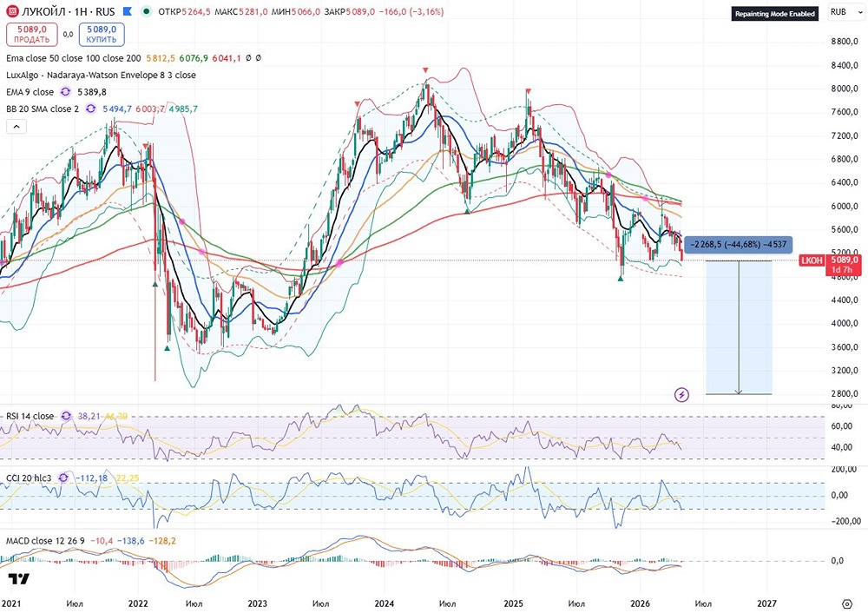Click red triangle above early 2025 spike

528,91
